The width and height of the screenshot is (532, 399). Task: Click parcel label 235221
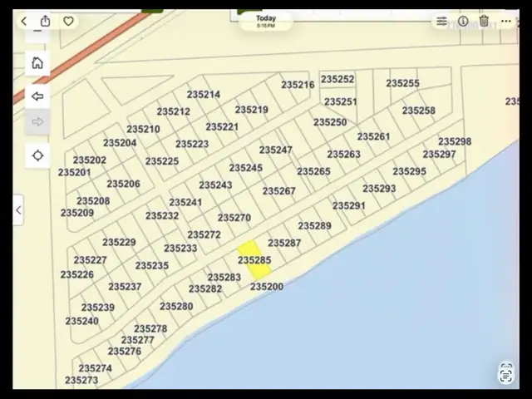point(222,127)
